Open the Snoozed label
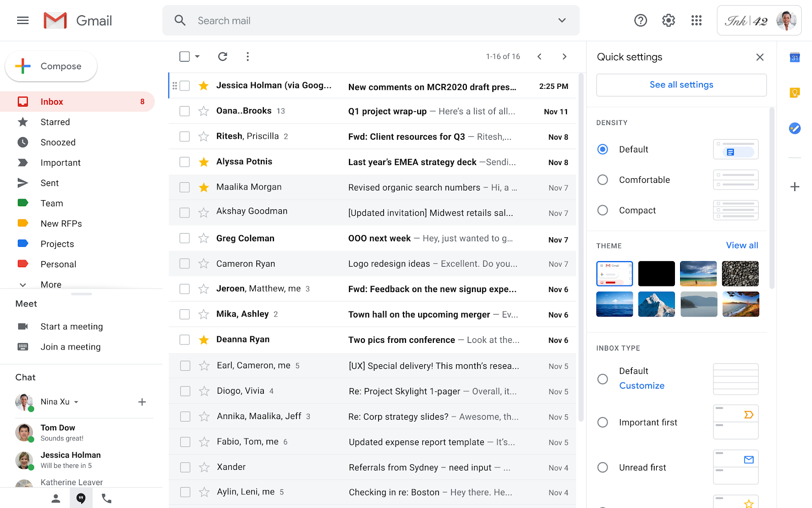 pyautogui.click(x=58, y=142)
